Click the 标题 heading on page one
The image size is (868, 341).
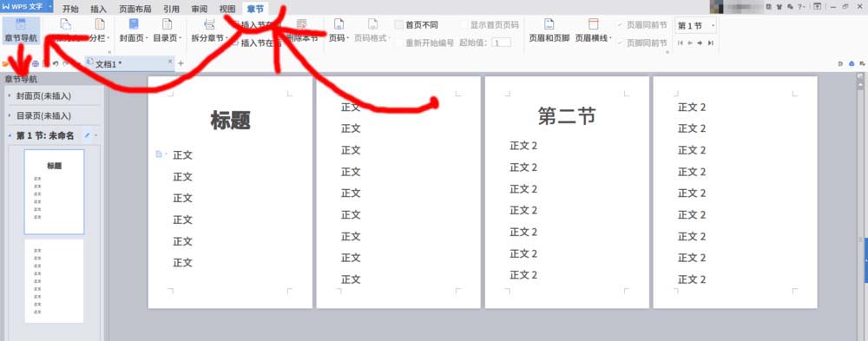coord(230,120)
